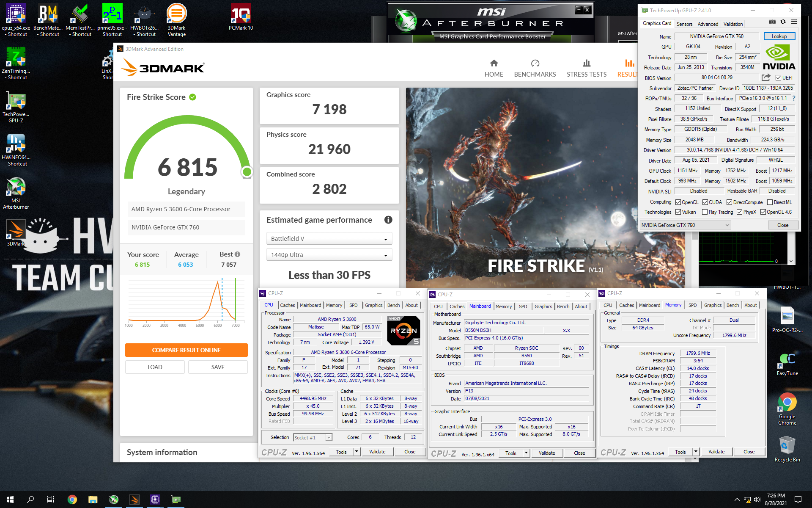Click info icon next to Estimated game performance
This screenshot has height=508, width=812.
[x=388, y=220]
